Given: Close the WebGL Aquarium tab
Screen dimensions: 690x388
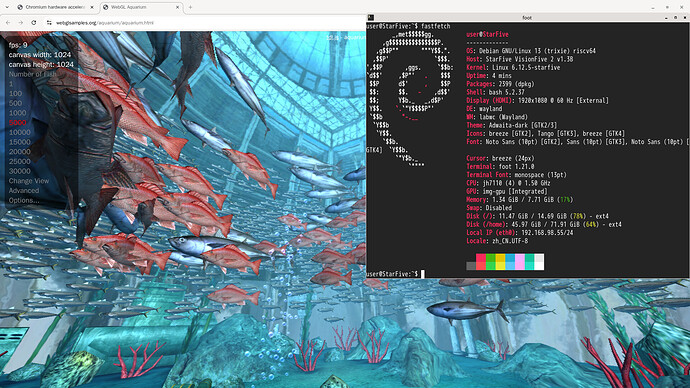Looking at the screenshot, I should 178,7.
